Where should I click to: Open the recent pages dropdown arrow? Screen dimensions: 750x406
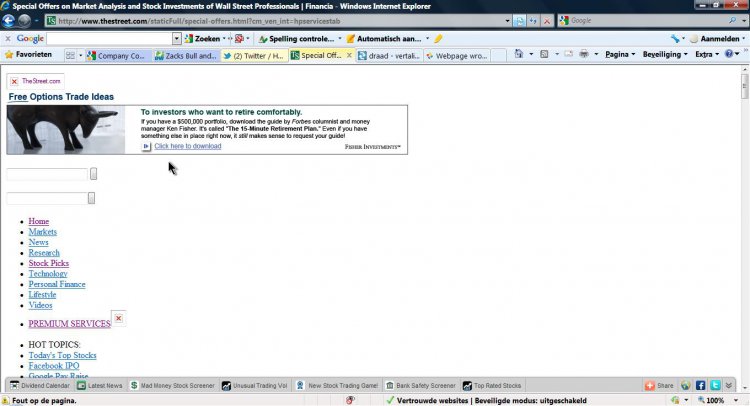(36, 21)
